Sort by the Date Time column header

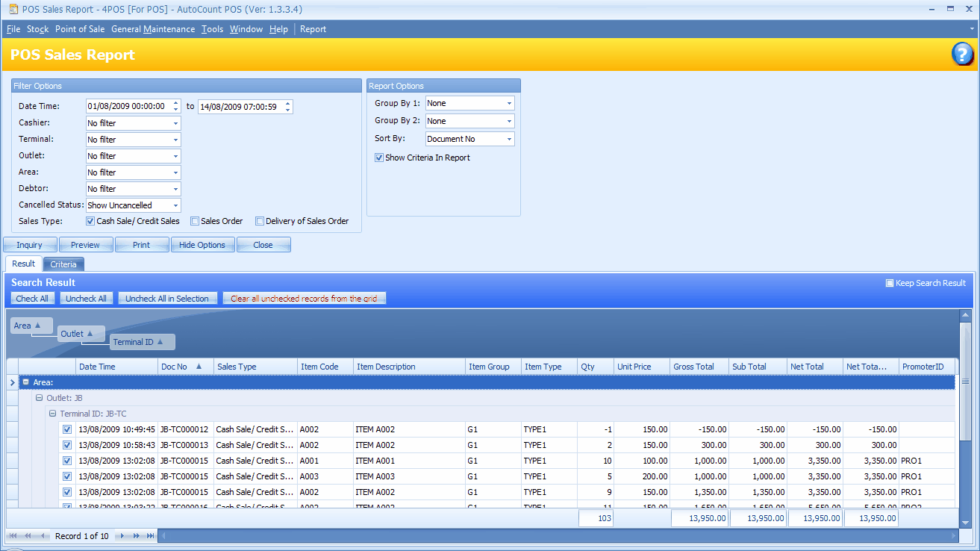(x=116, y=367)
